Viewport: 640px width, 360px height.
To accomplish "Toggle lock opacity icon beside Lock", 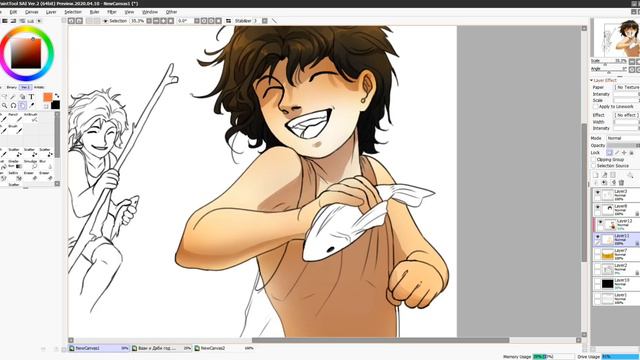I will (609, 153).
